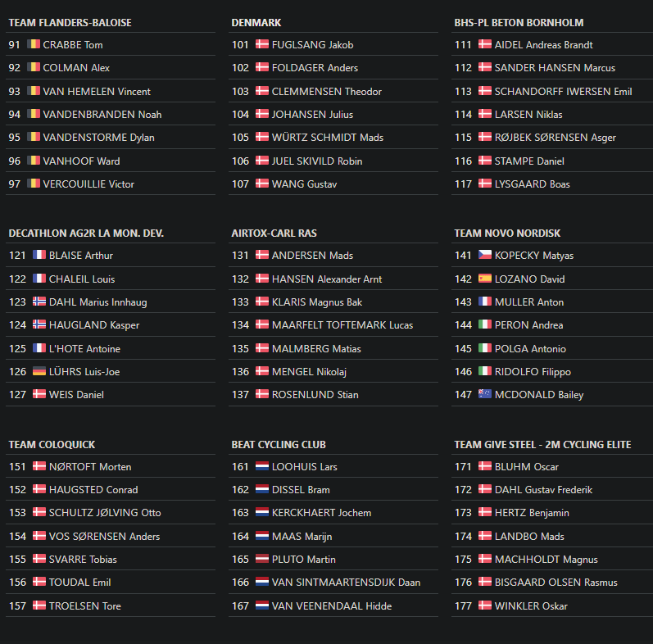Open rider VANDENSTORME Dylan

coord(98,138)
